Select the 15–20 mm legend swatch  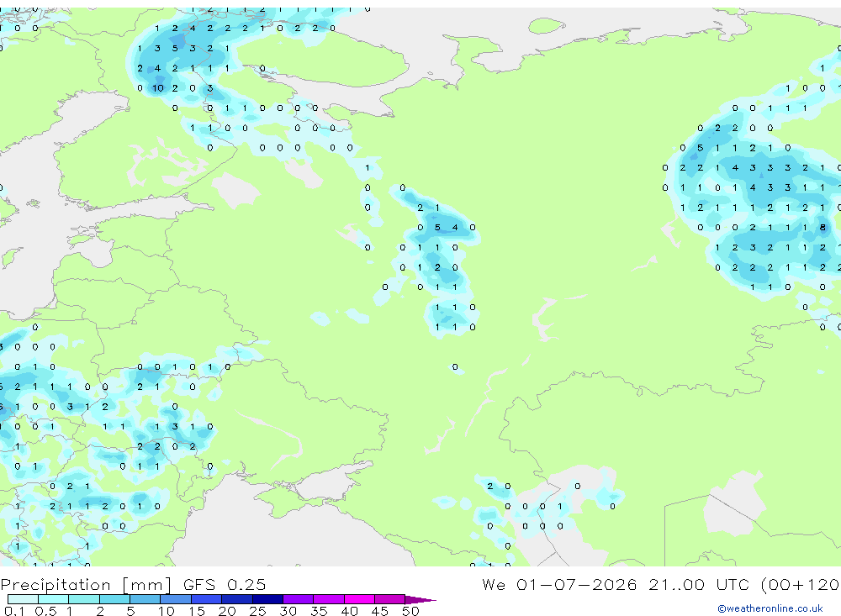(x=207, y=599)
